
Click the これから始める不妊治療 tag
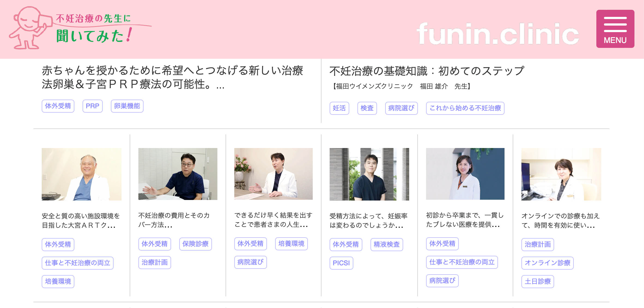465,108
